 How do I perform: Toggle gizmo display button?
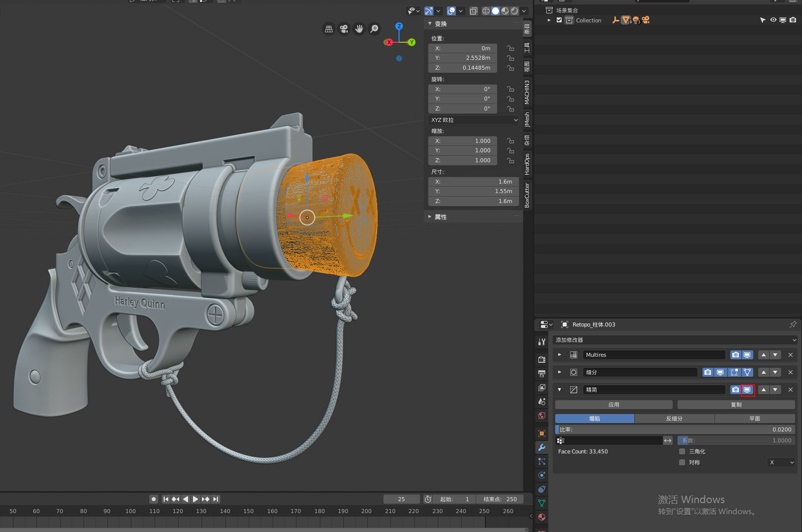[429, 11]
